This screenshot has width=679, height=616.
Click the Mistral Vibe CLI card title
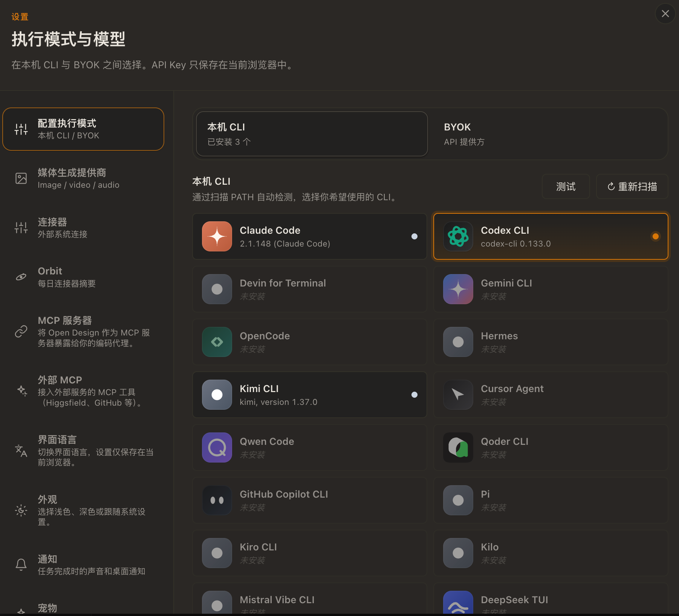coord(277,600)
